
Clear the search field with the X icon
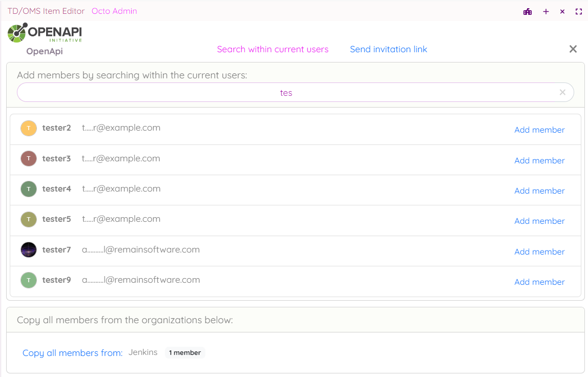click(x=562, y=92)
